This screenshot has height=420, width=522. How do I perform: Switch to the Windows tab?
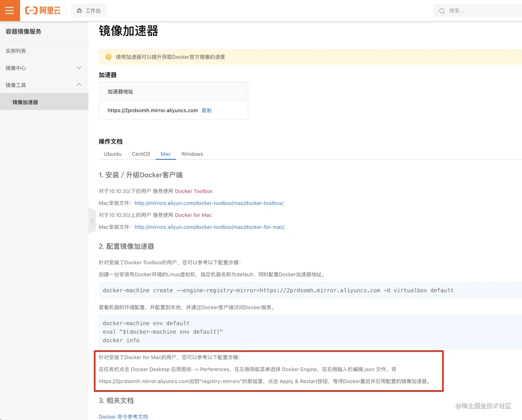[192, 154]
